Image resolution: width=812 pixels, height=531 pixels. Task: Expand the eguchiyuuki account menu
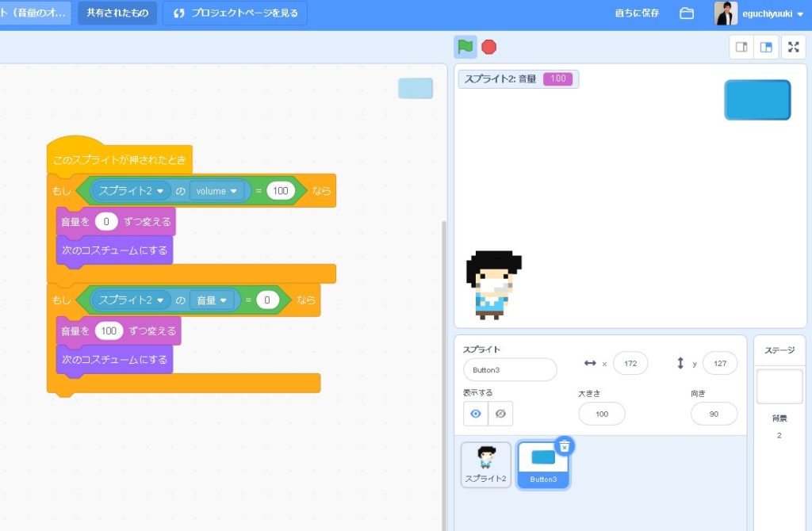pos(799,13)
